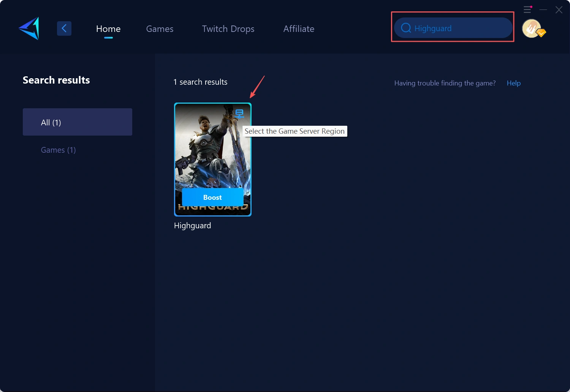Open your profile avatar with VIP badge
The width and height of the screenshot is (570, 392).
tap(531, 28)
